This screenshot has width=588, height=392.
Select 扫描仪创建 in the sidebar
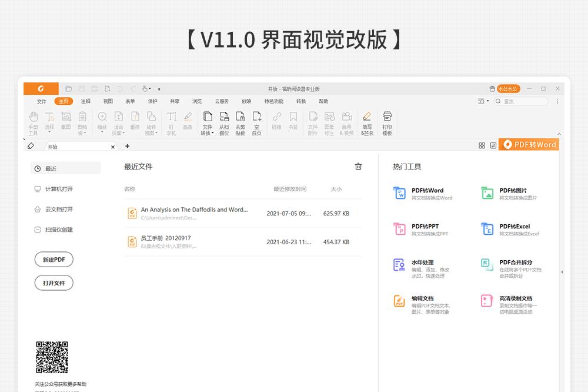(54, 230)
